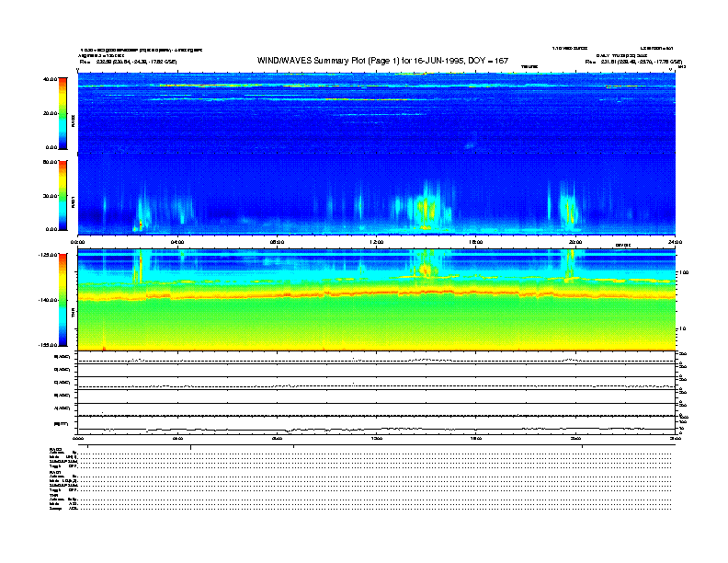728x563 pixels.
Task: Click the -155.00 label on TNR scale
Action: [48, 345]
